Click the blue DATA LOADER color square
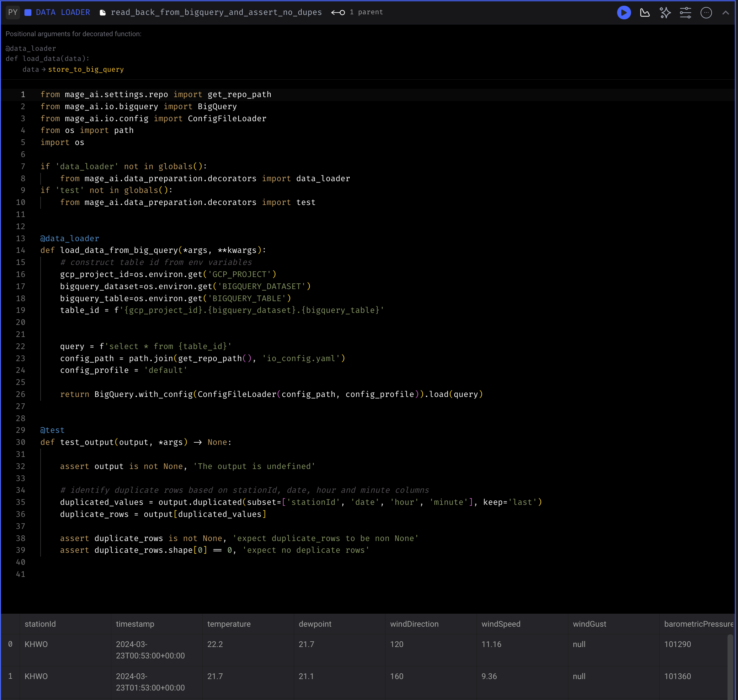This screenshot has height=700, width=738. point(28,12)
